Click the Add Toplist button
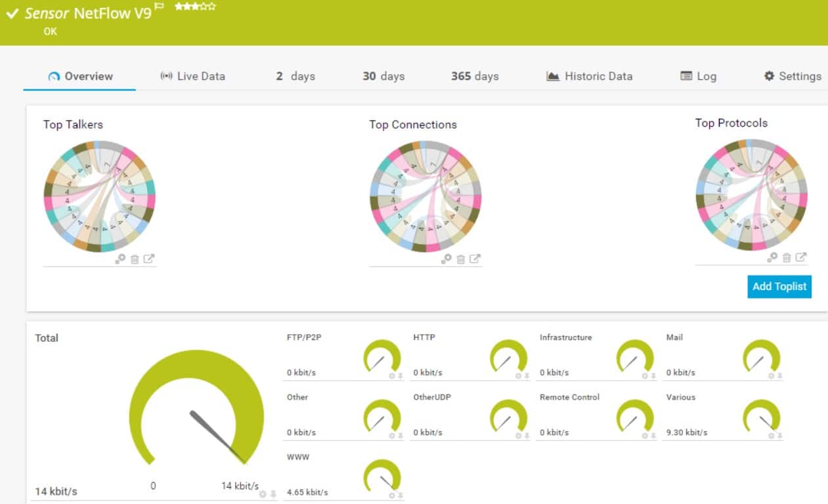Screen dimensions: 828x504 [x=779, y=287]
